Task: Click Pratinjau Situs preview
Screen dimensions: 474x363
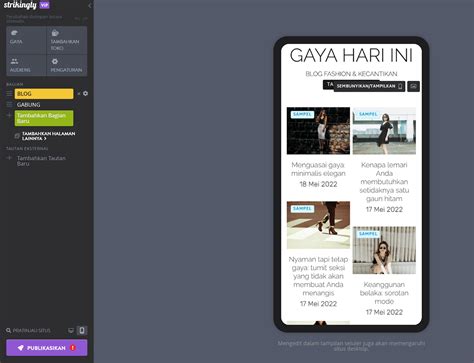Action: point(28,331)
